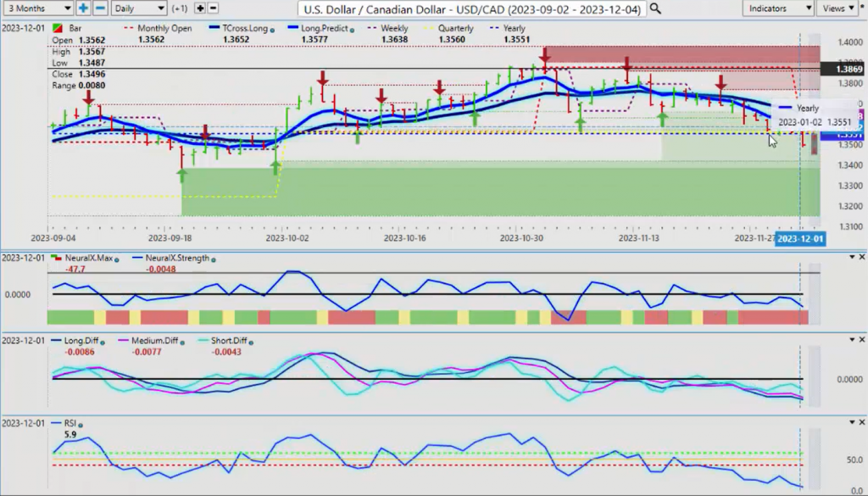Click the RSI value 5.9
Image resolution: width=868 pixels, height=496 pixels.
pos(70,435)
